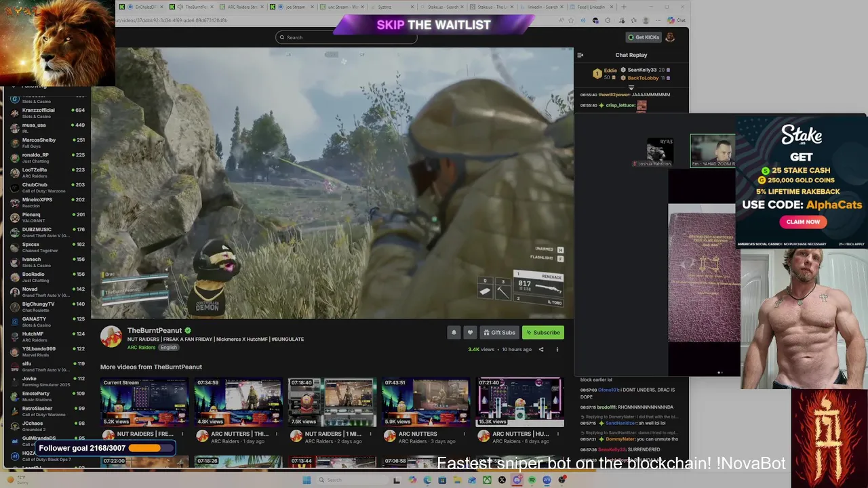The height and width of the screenshot is (488, 868).
Task: Click the HutchMF avatar in sidebar
Action: [x=14, y=336]
